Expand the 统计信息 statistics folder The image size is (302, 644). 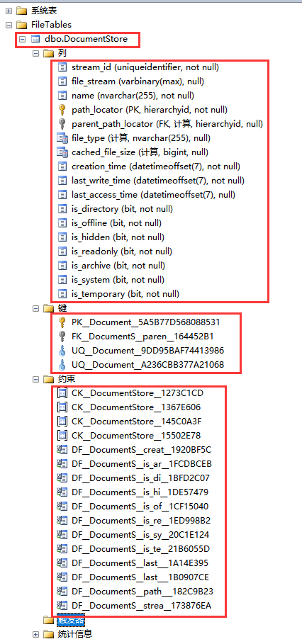click(35, 634)
